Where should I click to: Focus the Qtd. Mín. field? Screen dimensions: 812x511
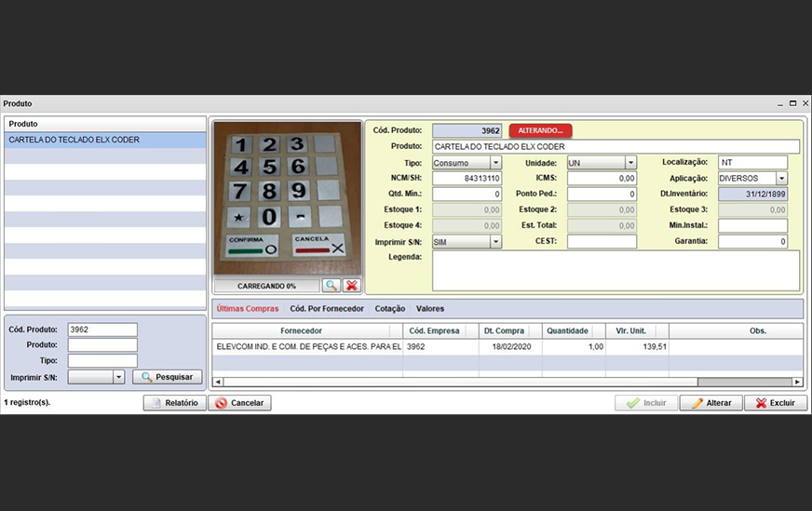tap(467, 195)
